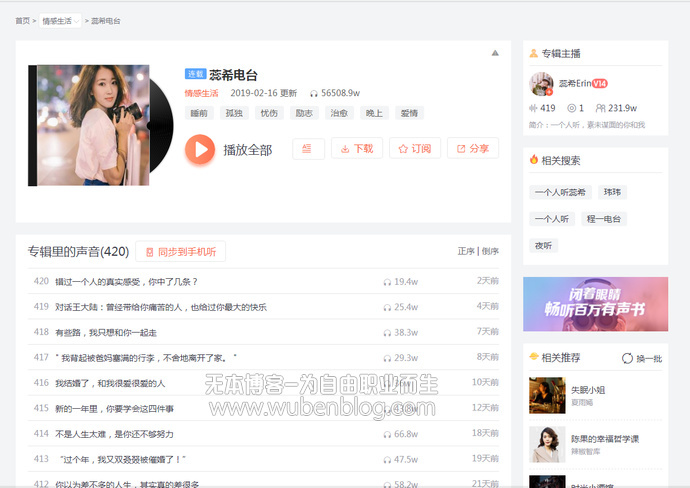
Task: Open the 闭着眼睛畅听百万有声书 banner
Action: tap(595, 304)
